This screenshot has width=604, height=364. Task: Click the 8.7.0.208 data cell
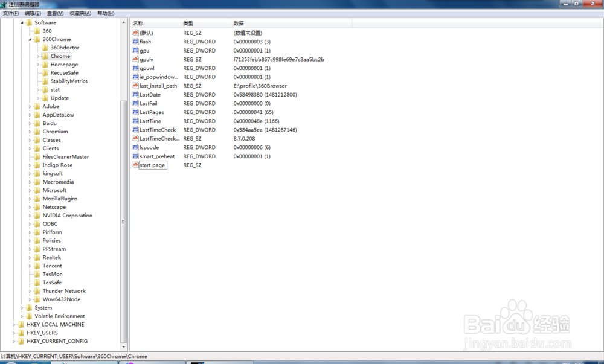click(244, 138)
